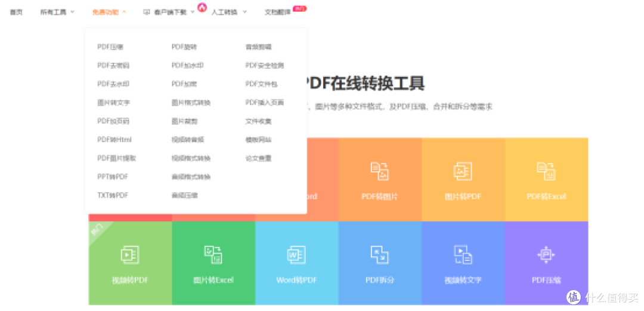Open the 视频转文字 tile icon
Image resolution: width=644 pixels, height=311 pixels.
click(463, 255)
